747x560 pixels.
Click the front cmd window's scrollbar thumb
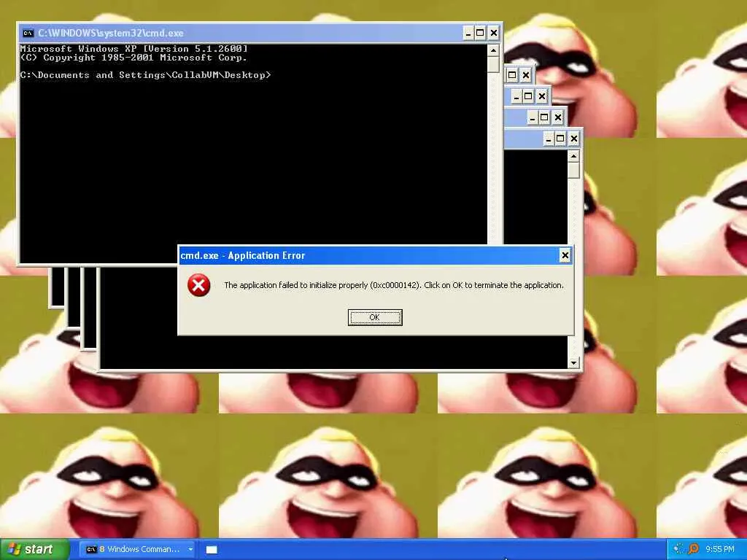click(493, 64)
